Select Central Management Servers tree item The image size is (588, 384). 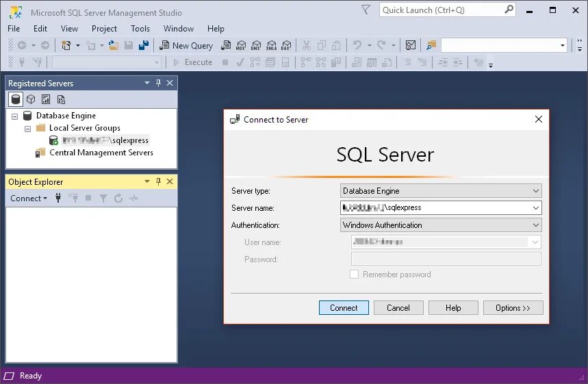coord(101,153)
